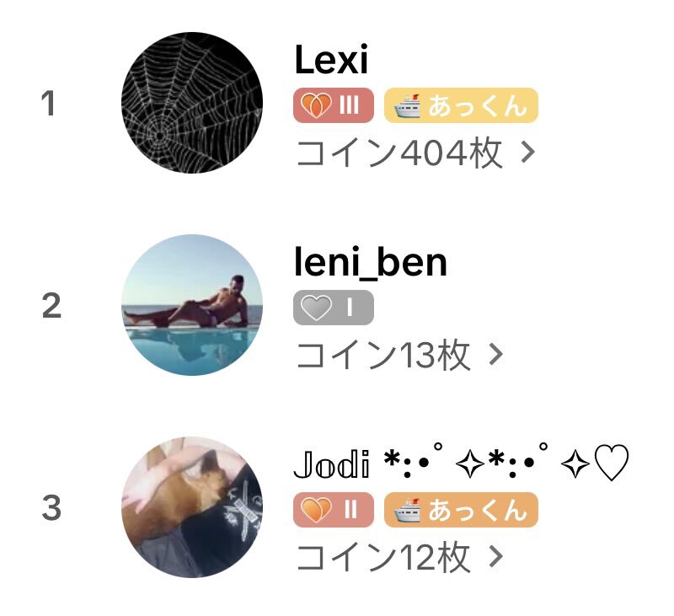
Task: Open leni_ben's poolside profile picture
Action: click(x=192, y=305)
